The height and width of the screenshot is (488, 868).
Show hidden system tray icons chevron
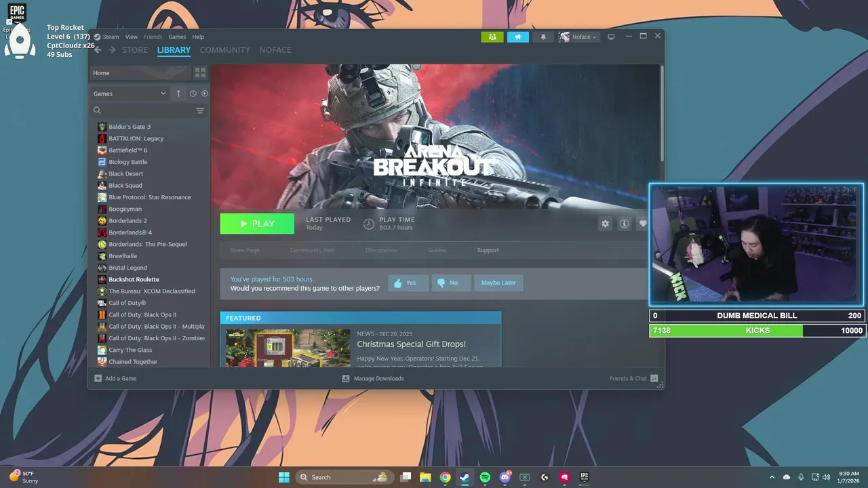pyautogui.click(x=772, y=477)
